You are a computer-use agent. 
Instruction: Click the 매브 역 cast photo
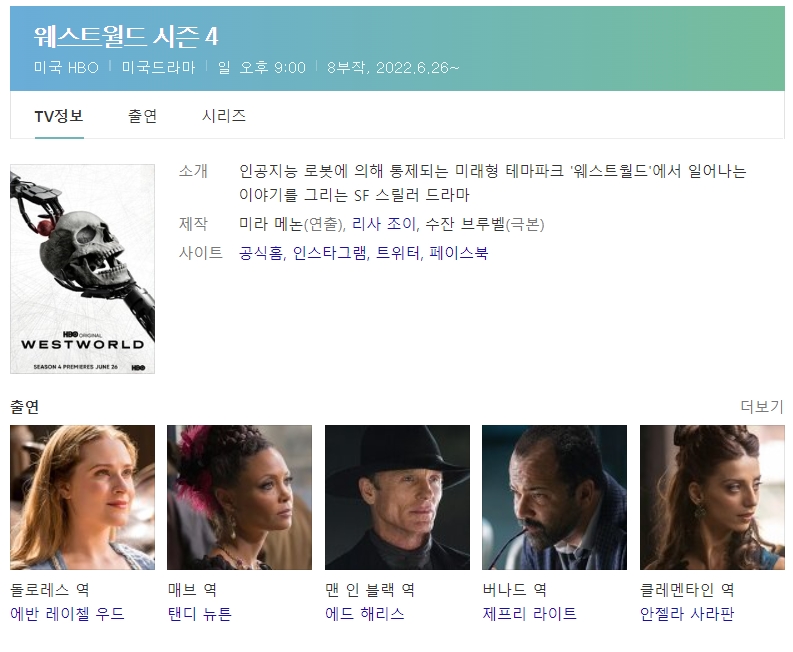pos(240,497)
